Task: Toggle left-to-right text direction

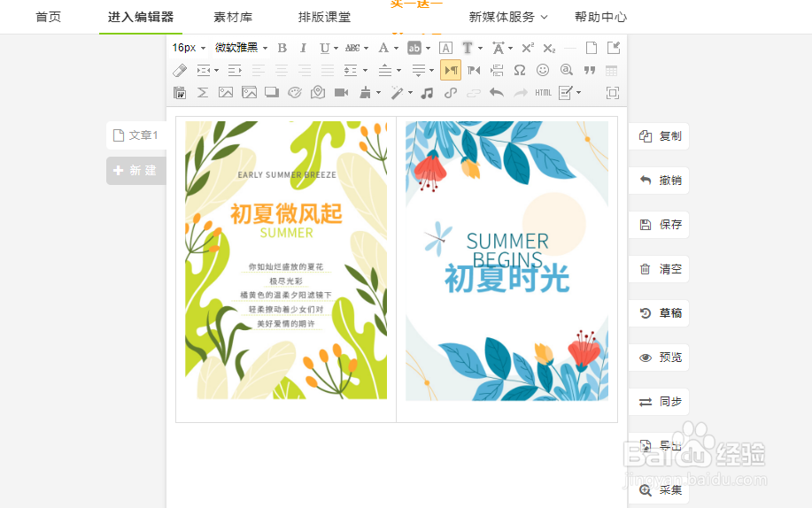Action: tap(451, 71)
